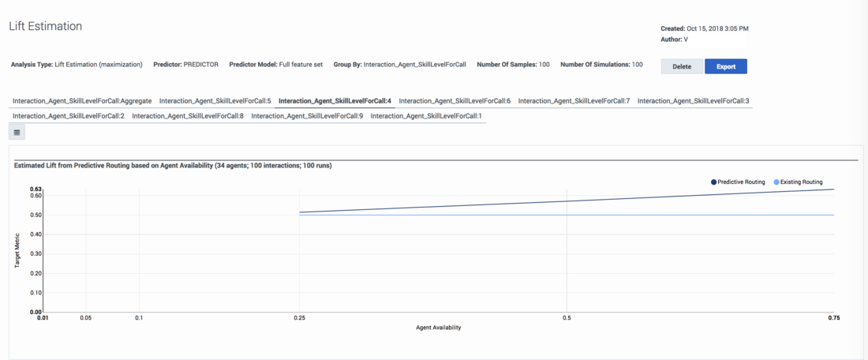Toggle the Predictive Routing series label
868x360 pixels.
click(x=741, y=182)
